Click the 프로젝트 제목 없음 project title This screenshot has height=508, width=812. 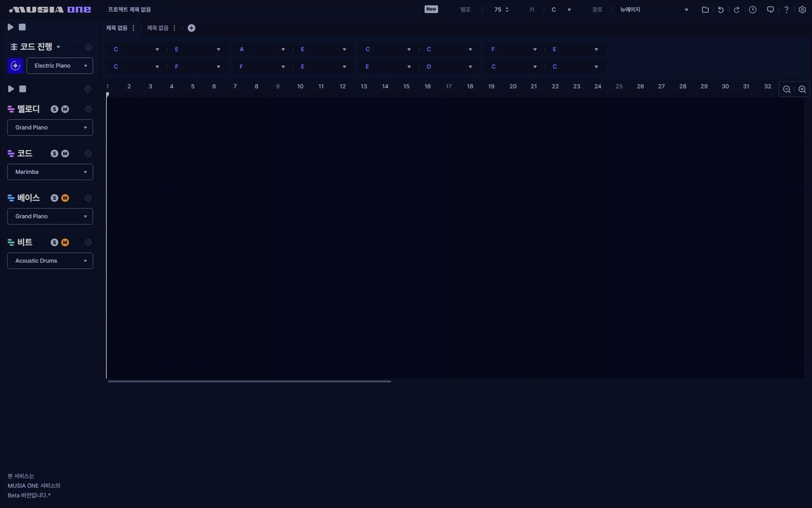click(129, 10)
